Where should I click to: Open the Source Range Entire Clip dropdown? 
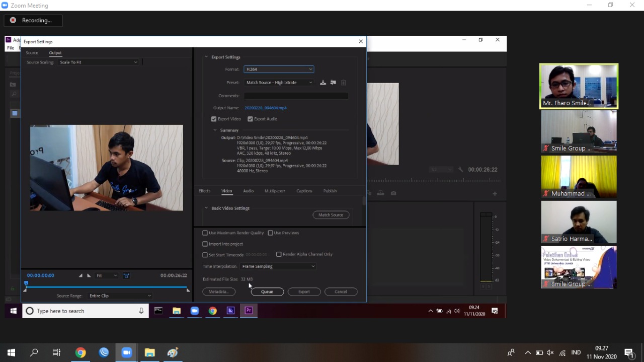(120, 296)
